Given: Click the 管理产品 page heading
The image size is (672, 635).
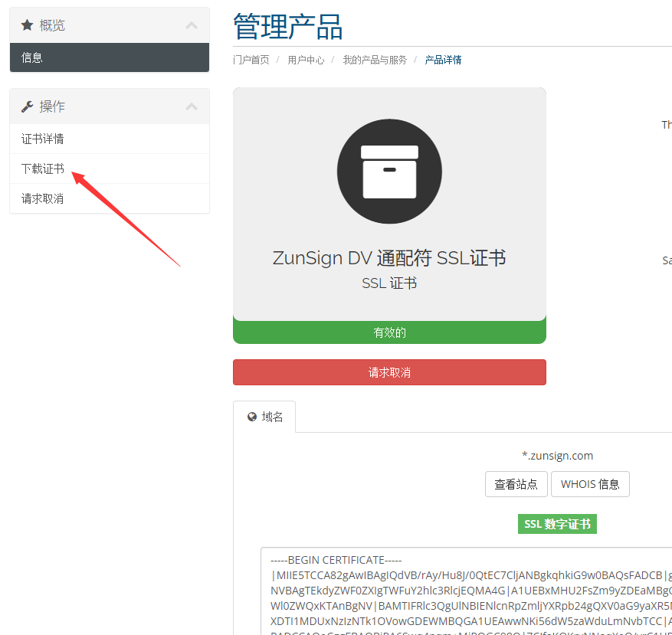Looking at the screenshot, I should coord(287,27).
